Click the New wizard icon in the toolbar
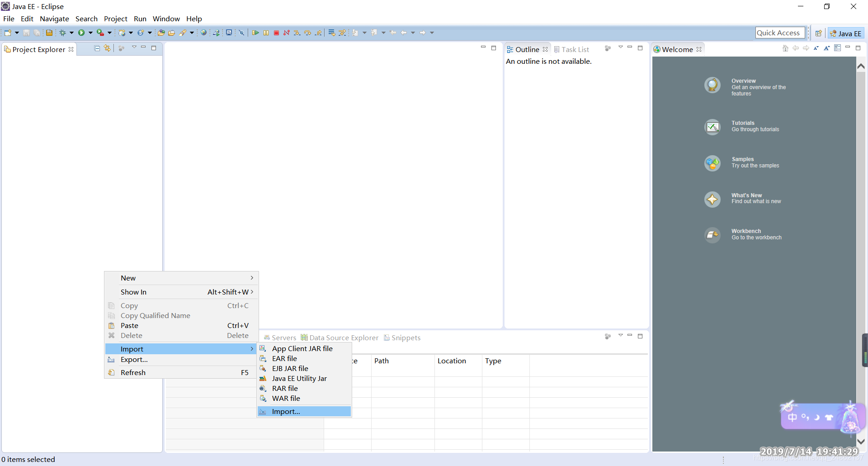 tap(8, 33)
